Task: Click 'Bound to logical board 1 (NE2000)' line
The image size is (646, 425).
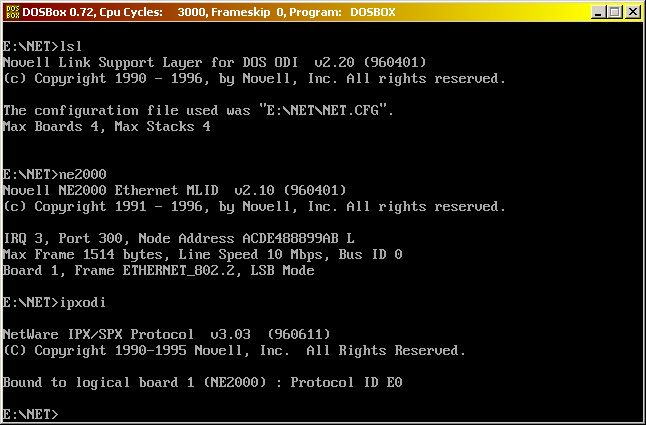Action: (x=202, y=383)
